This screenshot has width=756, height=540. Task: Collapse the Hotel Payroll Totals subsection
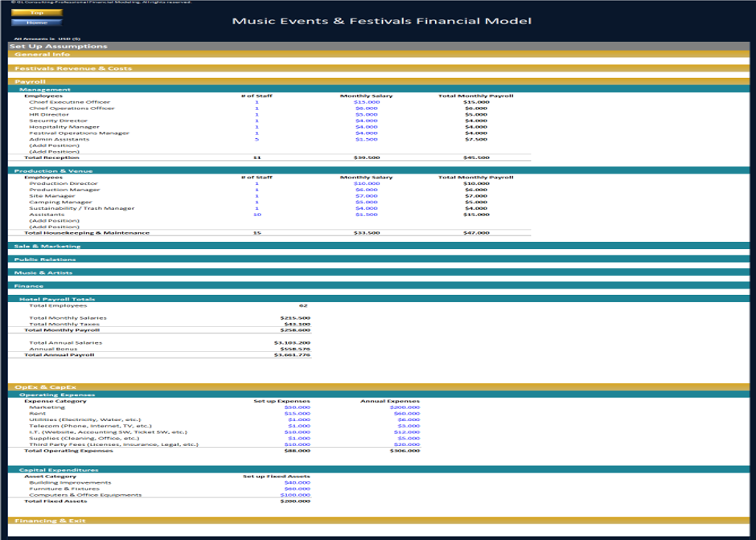379,299
